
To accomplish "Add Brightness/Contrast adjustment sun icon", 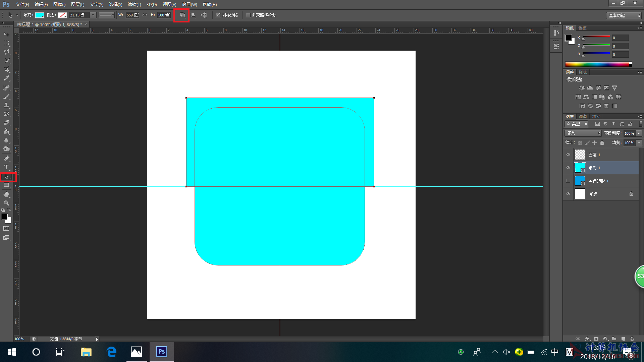I will click(582, 88).
